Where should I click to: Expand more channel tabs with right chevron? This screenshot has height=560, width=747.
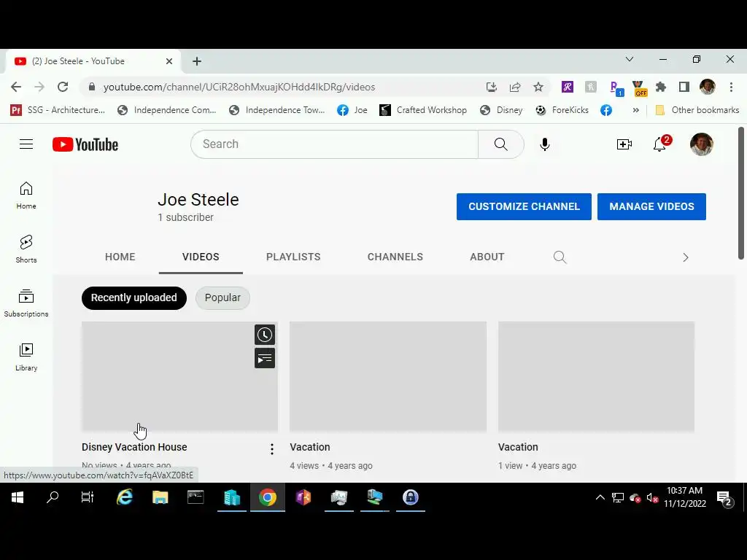point(686,257)
